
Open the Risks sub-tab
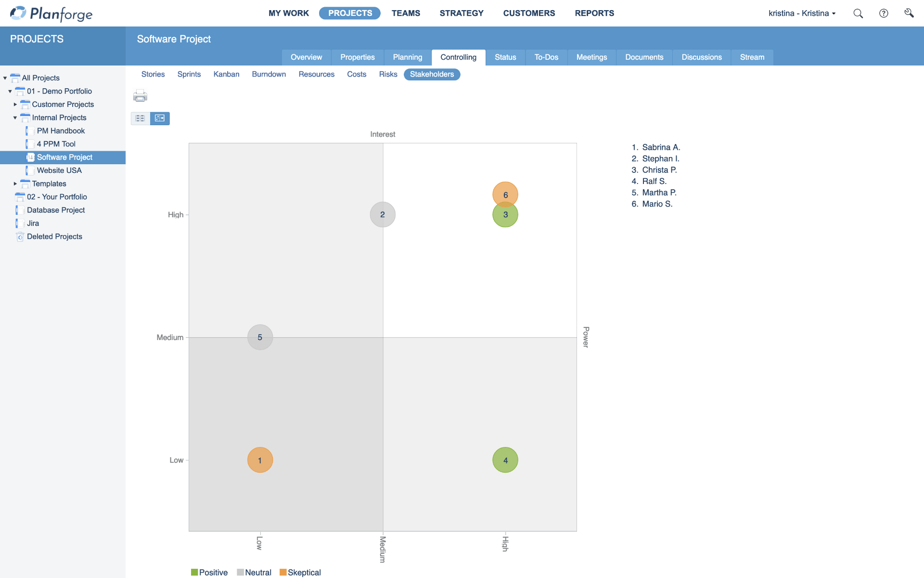(388, 74)
